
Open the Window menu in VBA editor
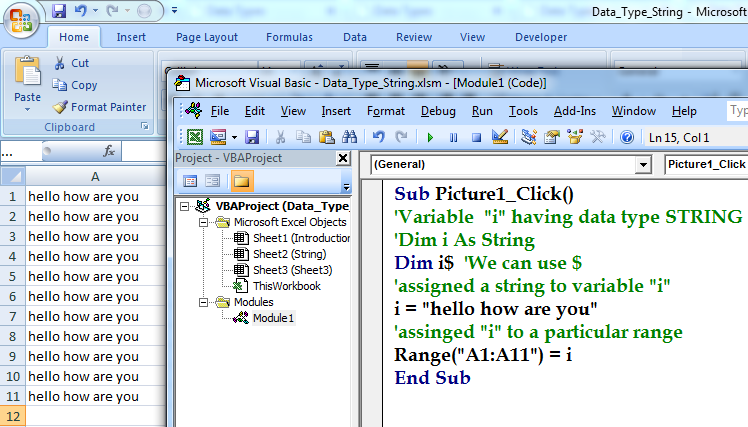[x=634, y=111]
